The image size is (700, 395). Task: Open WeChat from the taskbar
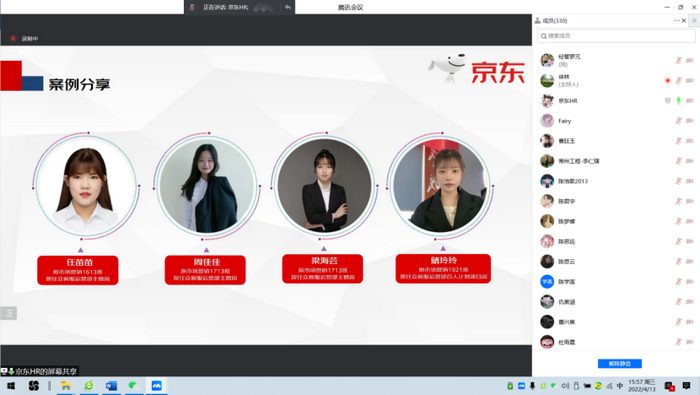click(133, 386)
